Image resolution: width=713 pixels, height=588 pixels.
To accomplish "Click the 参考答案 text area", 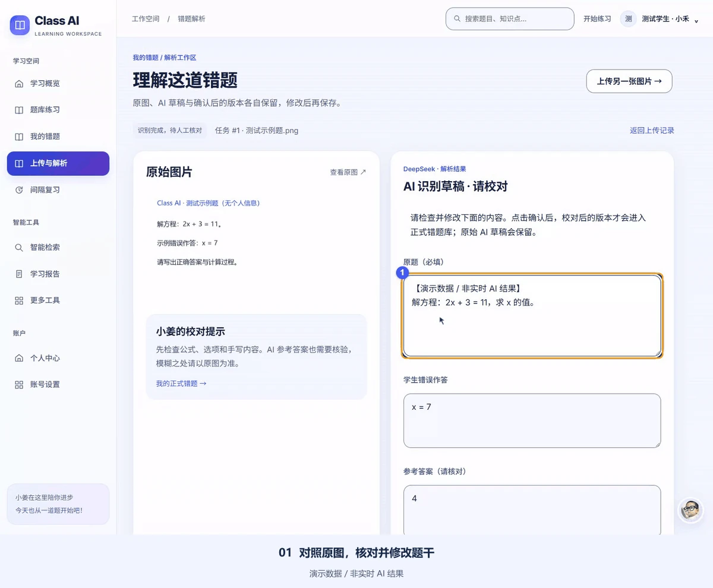I will [x=532, y=511].
